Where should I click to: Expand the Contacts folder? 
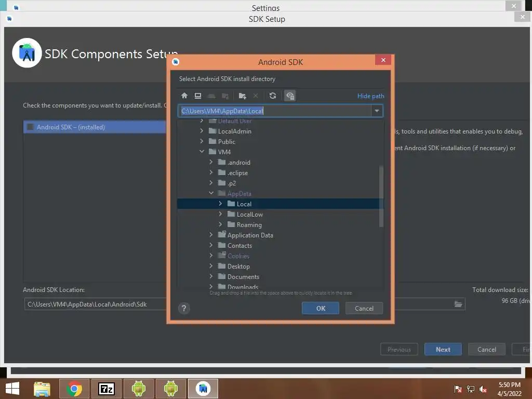point(211,245)
